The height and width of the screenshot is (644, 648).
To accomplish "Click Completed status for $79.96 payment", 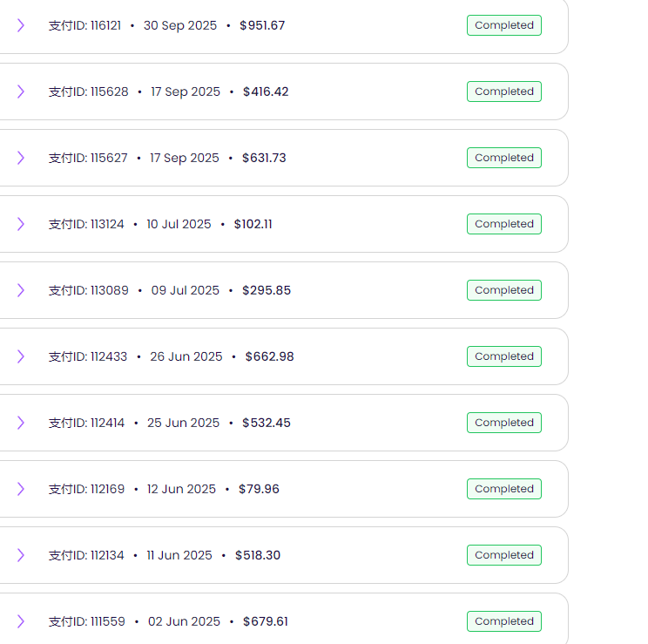I will click(x=503, y=489).
